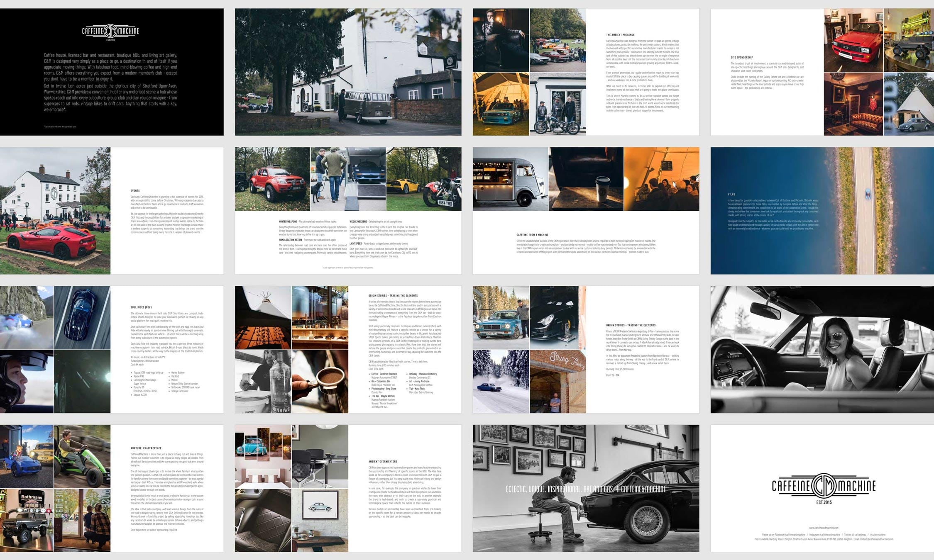This screenshot has height=560, width=934.
Task: Open the red Toyota off-road truck photo
Action: [272, 179]
